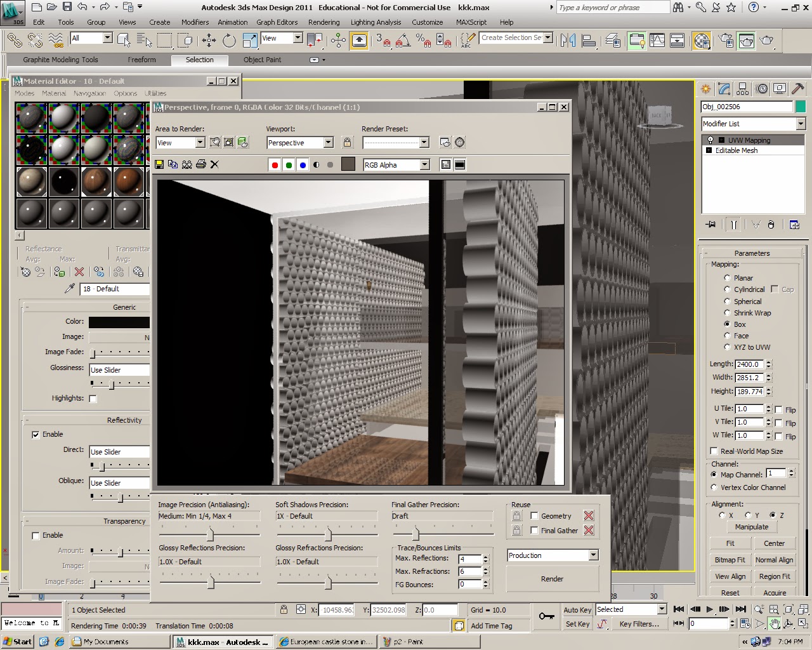Enable Reuse Final Gather checkbox
Screen dimensions: 812x650
click(x=534, y=531)
